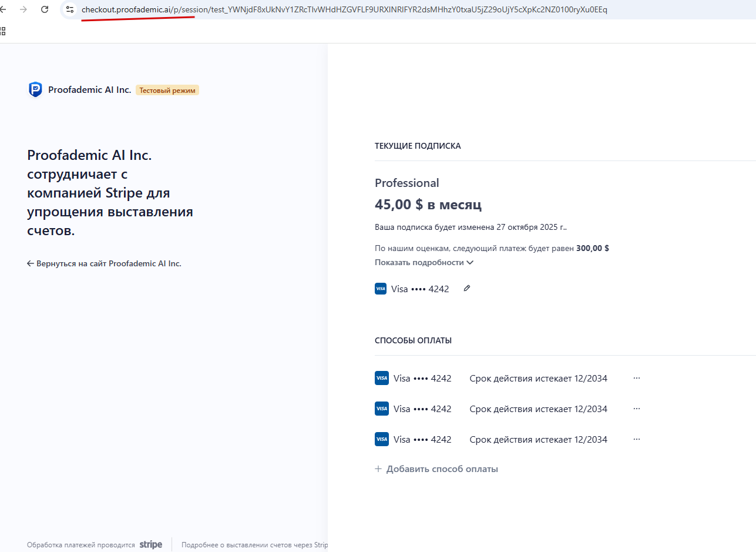This screenshot has width=756, height=552.
Task: Click the subscription change date 27 октября 2025
Action: point(530,227)
